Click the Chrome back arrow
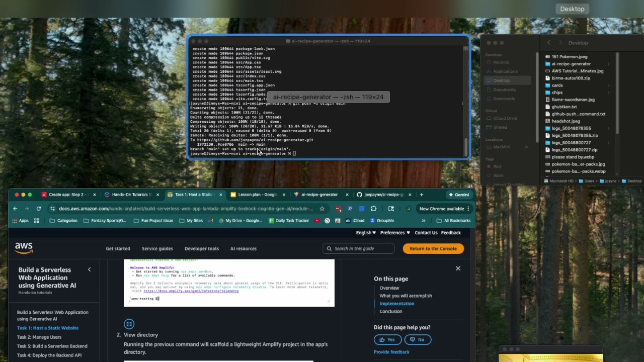Viewport: 644px width, 362px height. (15, 209)
